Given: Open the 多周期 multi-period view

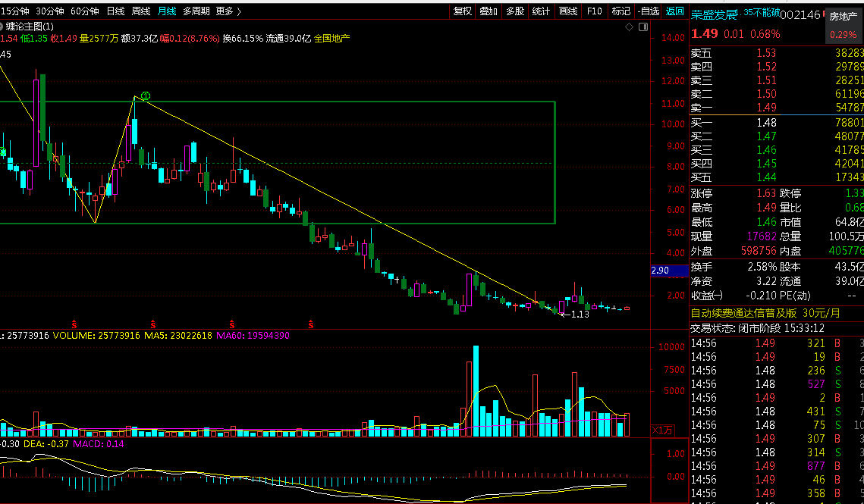Looking at the screenshot, I should 196,11.
